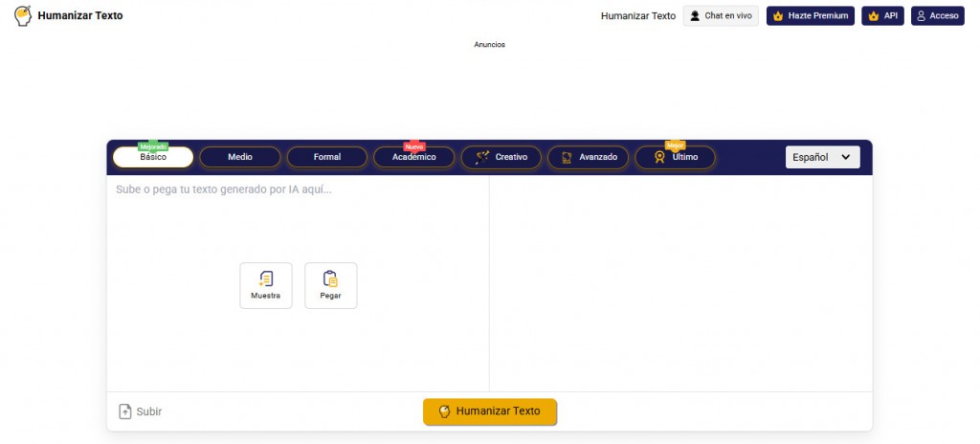Screen dimensions: 980x444
Task: Switch to Creativo mode
Action: [x=501, y=157]
